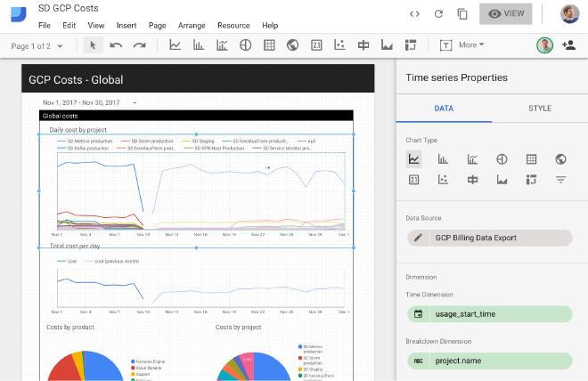Click the Global costs black bar

[x=196, y=116]
